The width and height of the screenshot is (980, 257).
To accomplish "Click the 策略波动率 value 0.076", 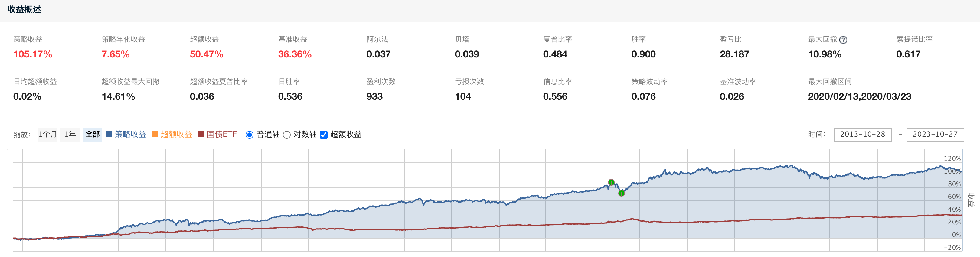I will pos(643,96).
